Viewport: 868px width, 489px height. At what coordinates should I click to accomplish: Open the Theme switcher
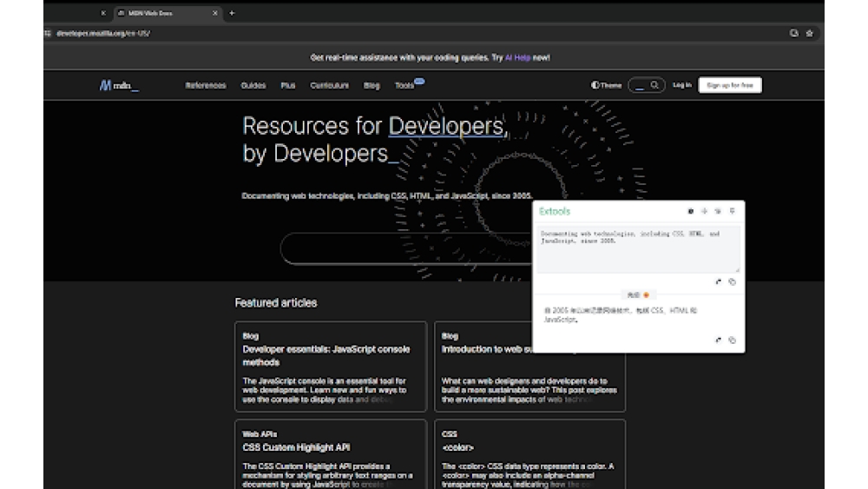point(606,85)
